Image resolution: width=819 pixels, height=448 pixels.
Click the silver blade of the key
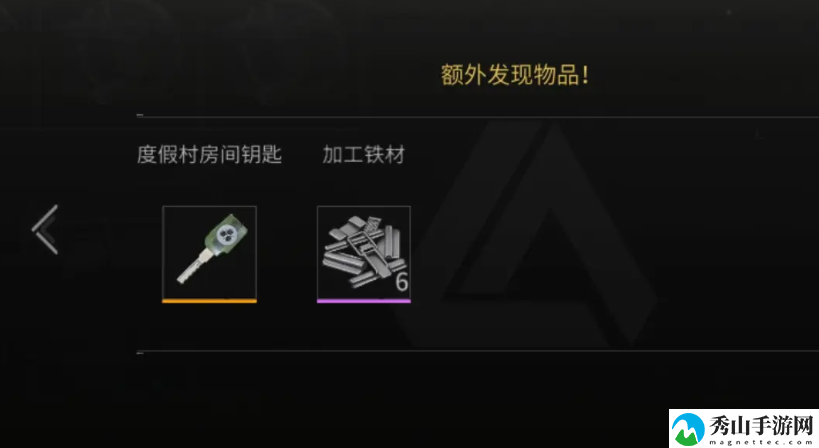click(x=192, y=268)
